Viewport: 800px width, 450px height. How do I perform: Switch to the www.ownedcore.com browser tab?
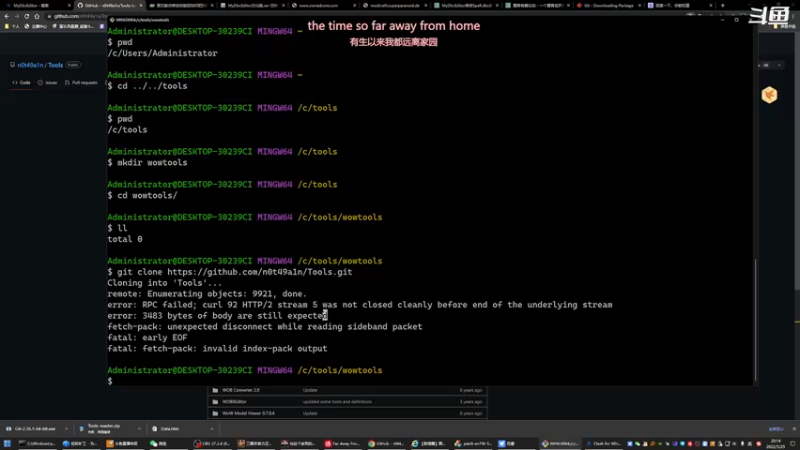point(323,6)
